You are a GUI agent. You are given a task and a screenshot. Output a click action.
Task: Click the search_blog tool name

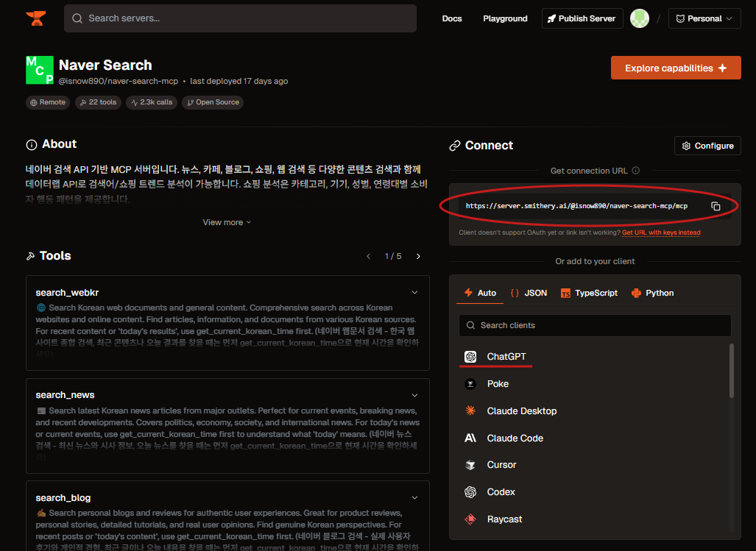[63, 497]
